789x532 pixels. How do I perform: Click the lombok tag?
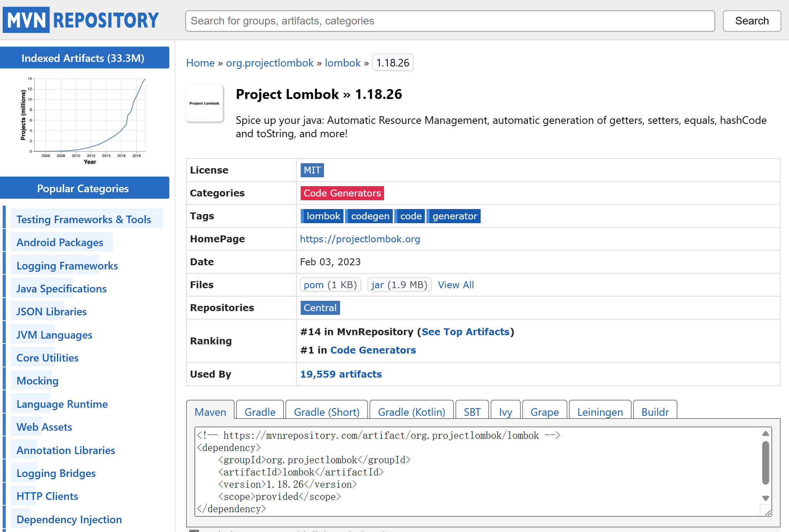pos(322,216)
